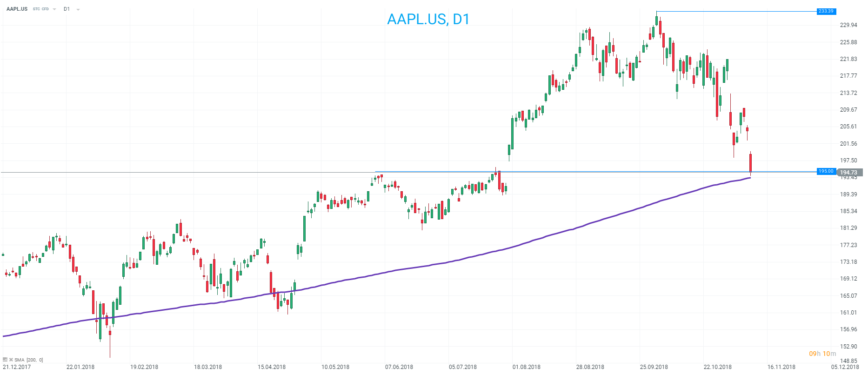Click the AAPL.US, D1 chart title

[428, 19]
